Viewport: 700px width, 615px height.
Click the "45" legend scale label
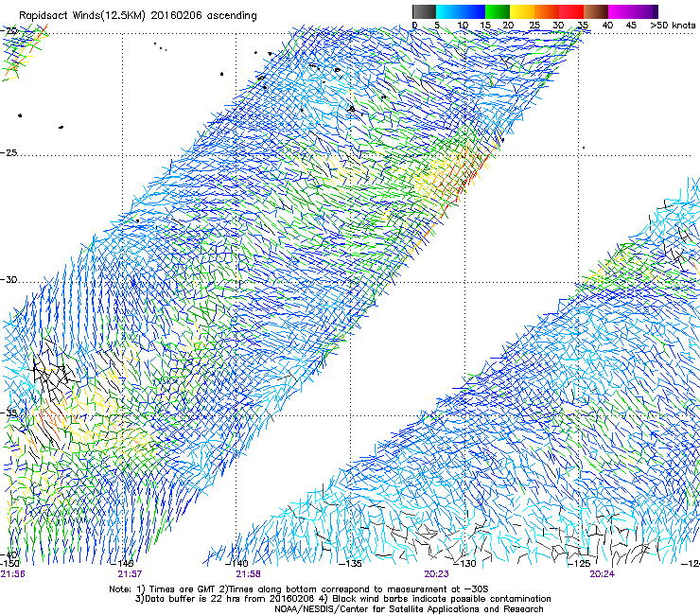click(x=631, y=25)
